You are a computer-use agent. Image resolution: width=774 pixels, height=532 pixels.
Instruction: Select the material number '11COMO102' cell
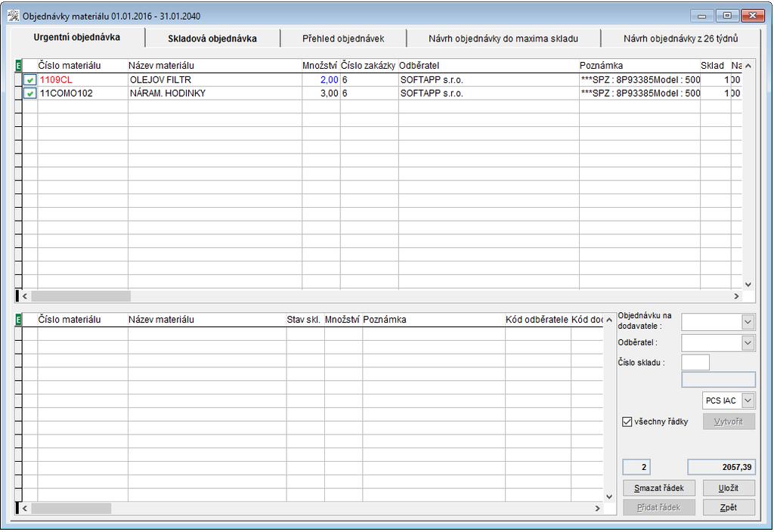83,93
